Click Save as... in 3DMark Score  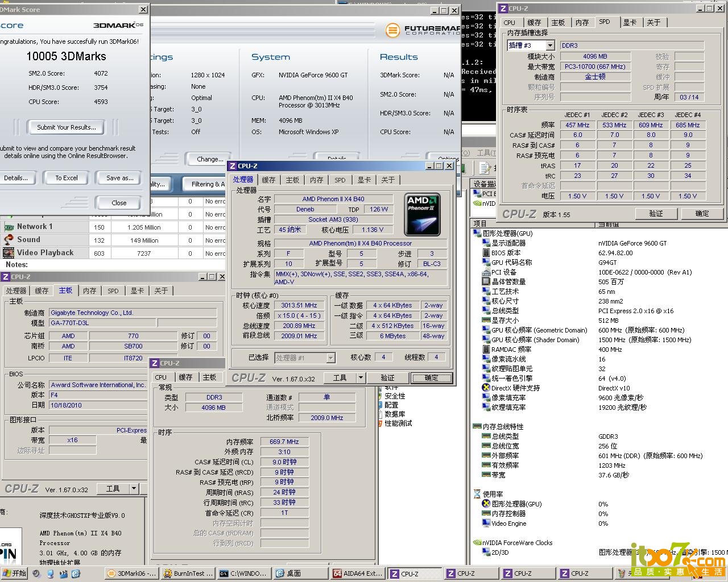(x=120, y=178)
